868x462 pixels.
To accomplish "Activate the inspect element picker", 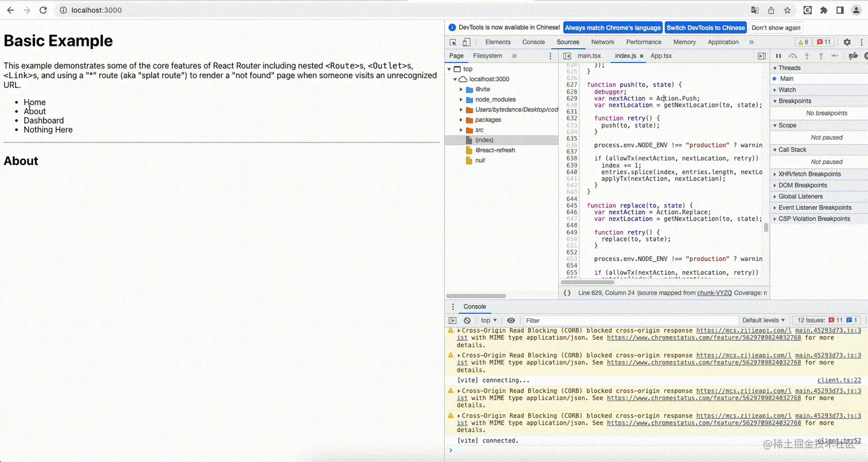I will point(453,42).
